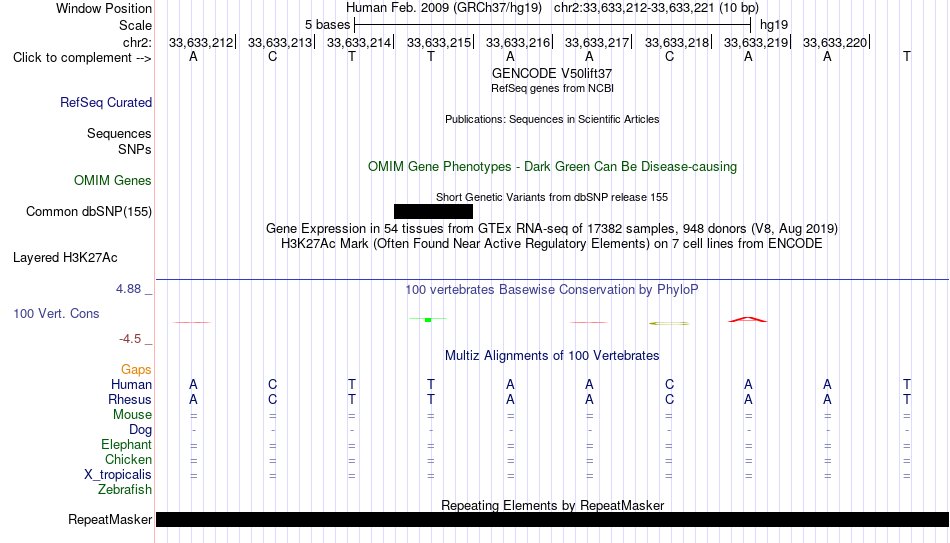Click 'Publications: Sequences in Scientific Articles' title
This screenshot has width=950, height=543.
coord(552,119)
